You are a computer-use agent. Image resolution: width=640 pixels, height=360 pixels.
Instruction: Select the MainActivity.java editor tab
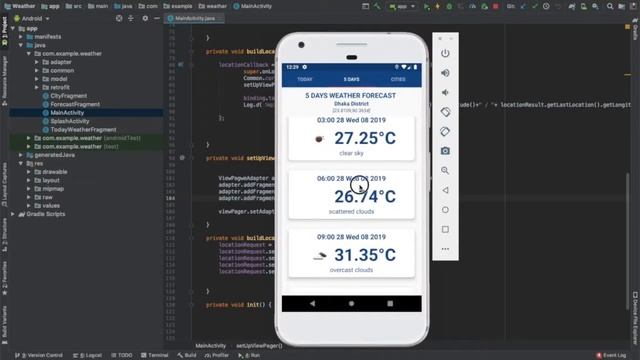coord(194,18)
